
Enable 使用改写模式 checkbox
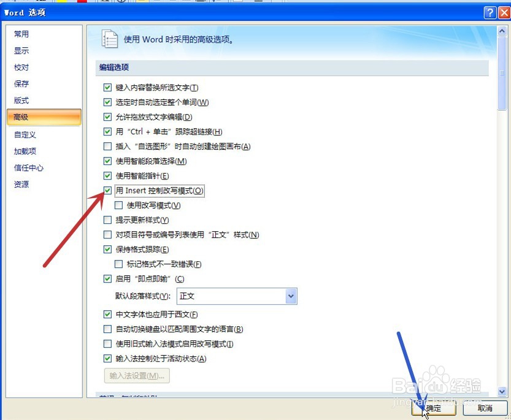point(118,205)
